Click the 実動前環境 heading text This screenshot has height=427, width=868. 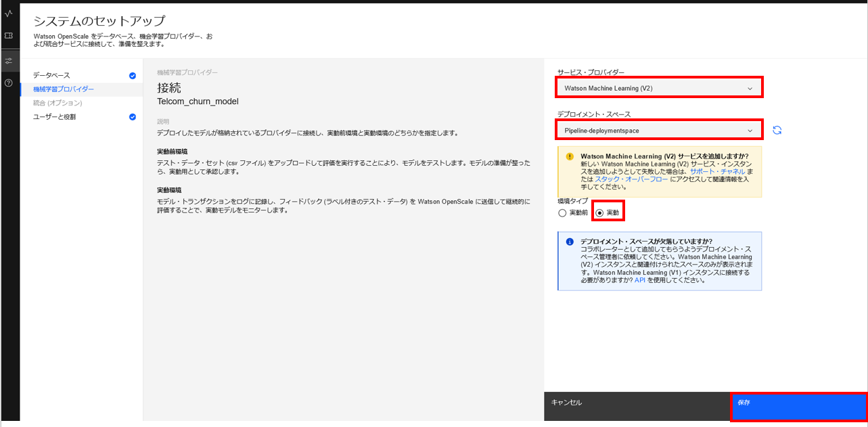(x=173, y=152)
